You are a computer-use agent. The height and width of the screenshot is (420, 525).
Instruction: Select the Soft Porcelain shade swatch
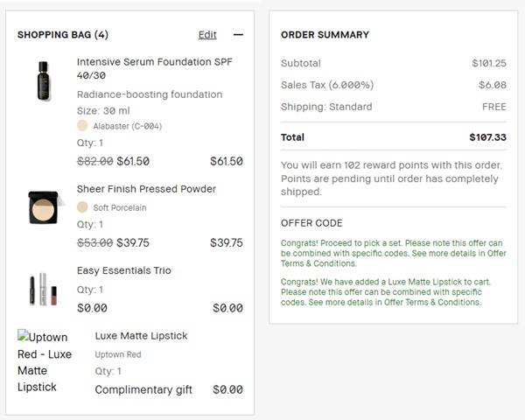(x=82, y=207)
